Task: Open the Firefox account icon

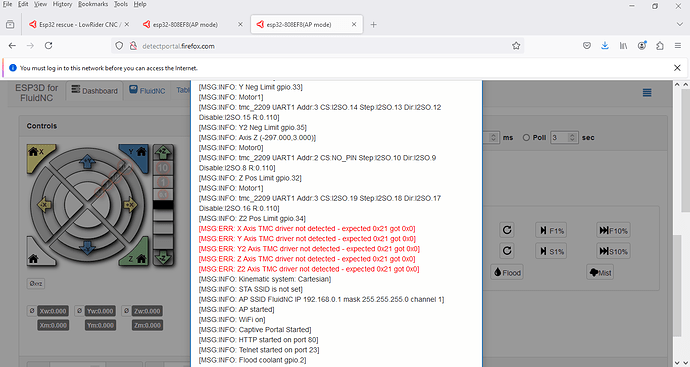Action: point(642,46)
